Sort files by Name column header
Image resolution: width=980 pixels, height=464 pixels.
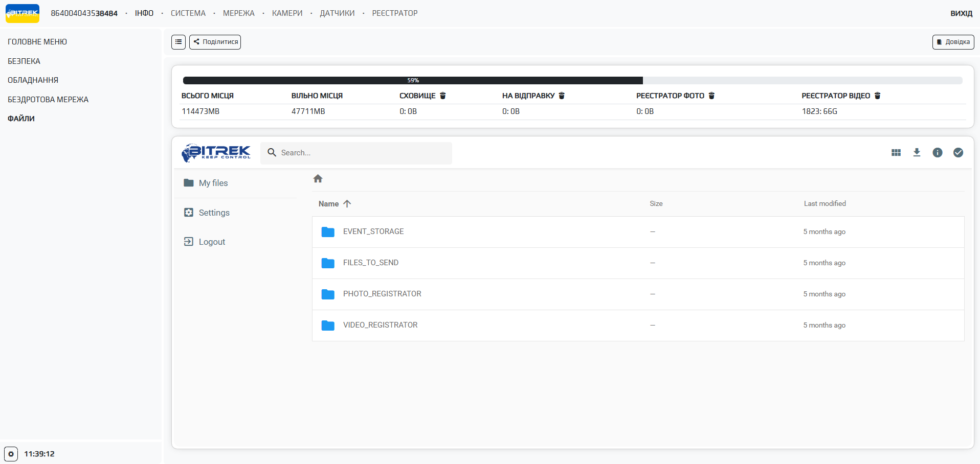coord(329,204)
